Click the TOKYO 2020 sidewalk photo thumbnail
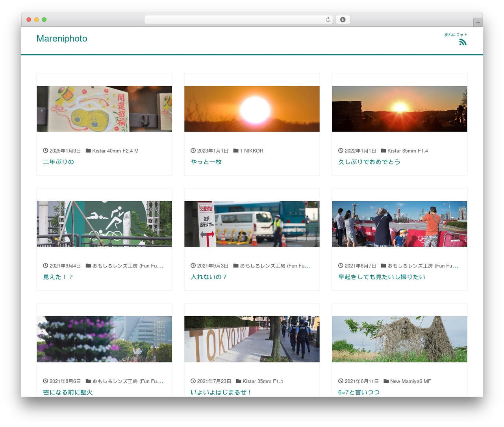 (252, 339)
